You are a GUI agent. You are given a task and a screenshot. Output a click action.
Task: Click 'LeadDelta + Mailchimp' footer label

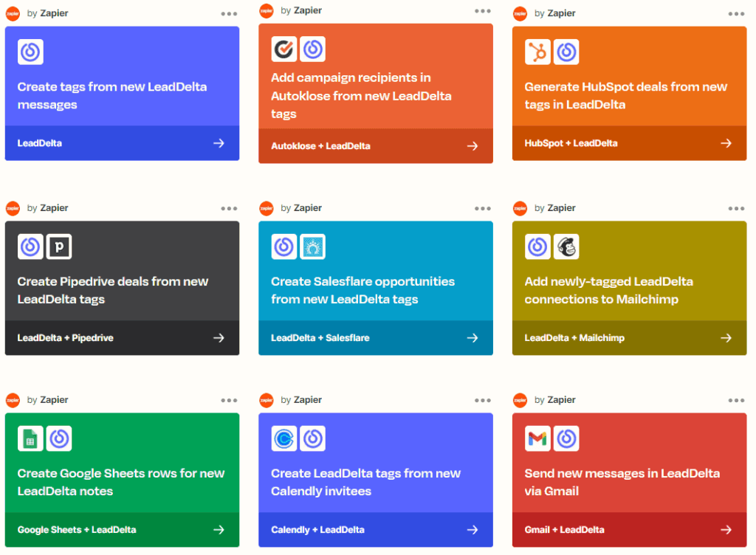pyautogui.click(x=574, y=338)
